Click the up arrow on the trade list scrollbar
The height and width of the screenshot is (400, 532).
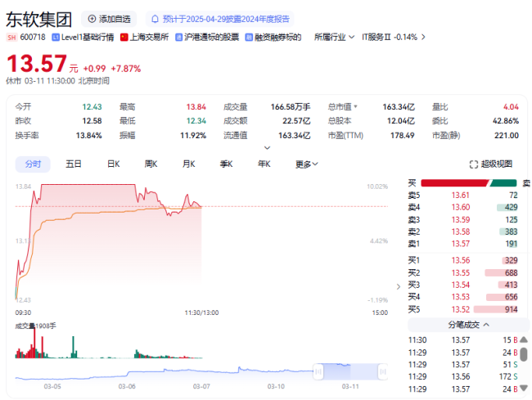point(524,339)
